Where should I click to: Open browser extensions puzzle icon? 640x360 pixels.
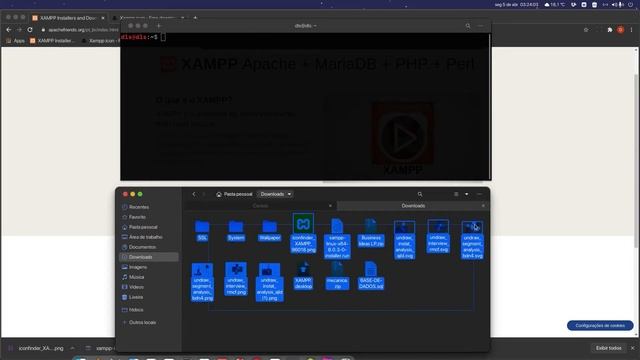610,30
